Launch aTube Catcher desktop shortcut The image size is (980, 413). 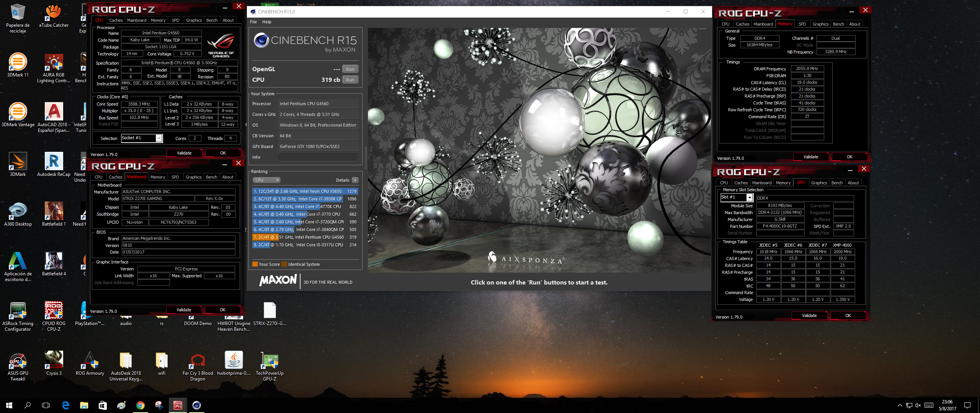point(54,16)
